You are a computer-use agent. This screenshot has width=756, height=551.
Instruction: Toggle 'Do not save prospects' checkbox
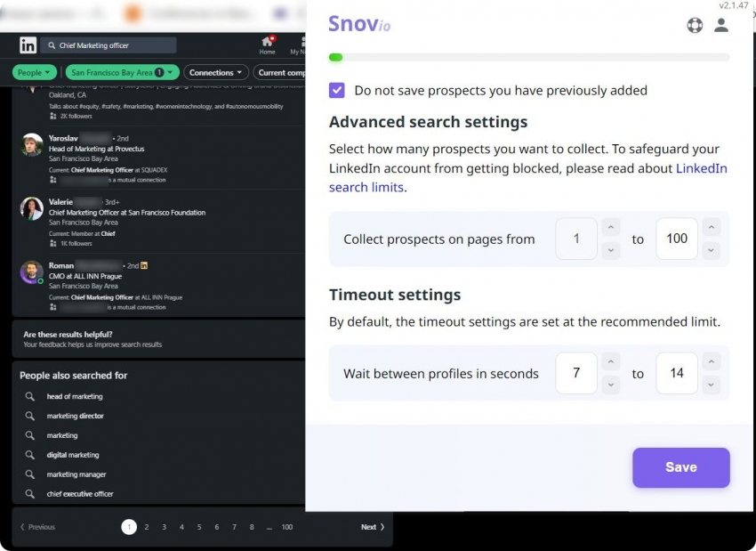pos(336,90)
